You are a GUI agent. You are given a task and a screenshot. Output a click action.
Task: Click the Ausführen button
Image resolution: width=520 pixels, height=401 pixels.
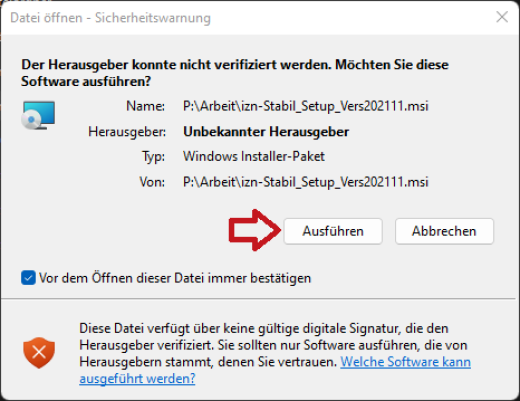tap(333, 231)
